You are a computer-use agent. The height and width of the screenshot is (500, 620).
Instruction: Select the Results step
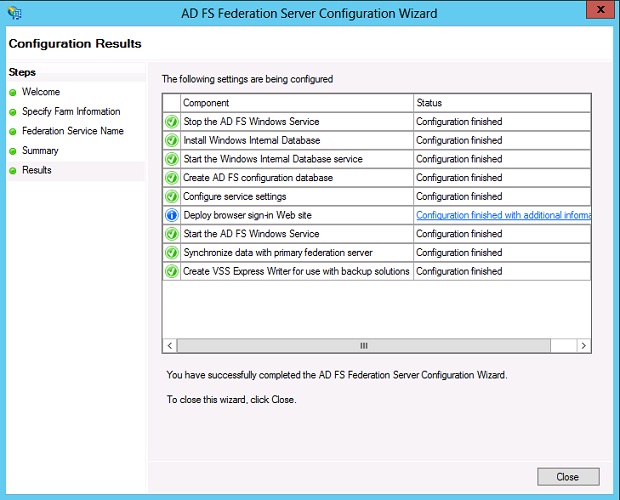click(x=37, y=170)
